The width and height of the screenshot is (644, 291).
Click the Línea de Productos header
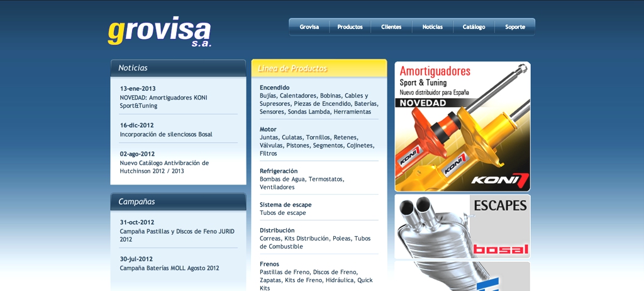pyautogui.click(x=319, y=68)
